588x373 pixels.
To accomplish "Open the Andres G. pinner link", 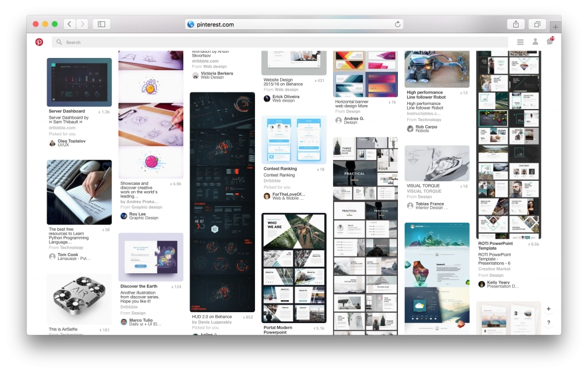I will (x=354, y=118).
